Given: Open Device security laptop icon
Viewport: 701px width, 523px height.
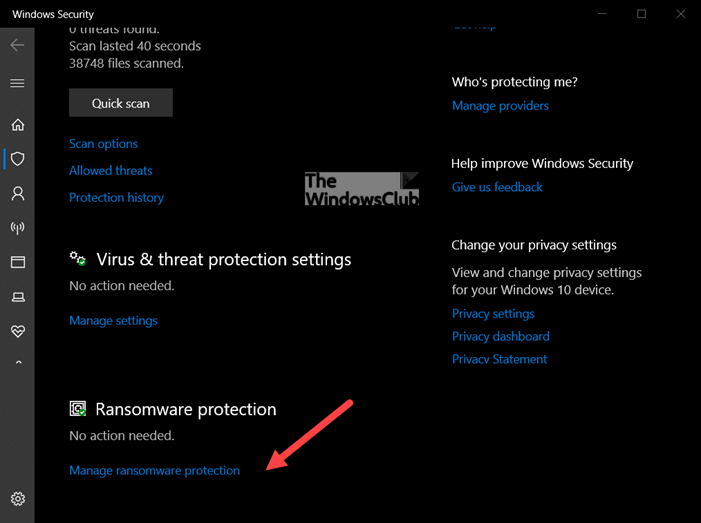Looking at the screenshot, I should (17, 297).
